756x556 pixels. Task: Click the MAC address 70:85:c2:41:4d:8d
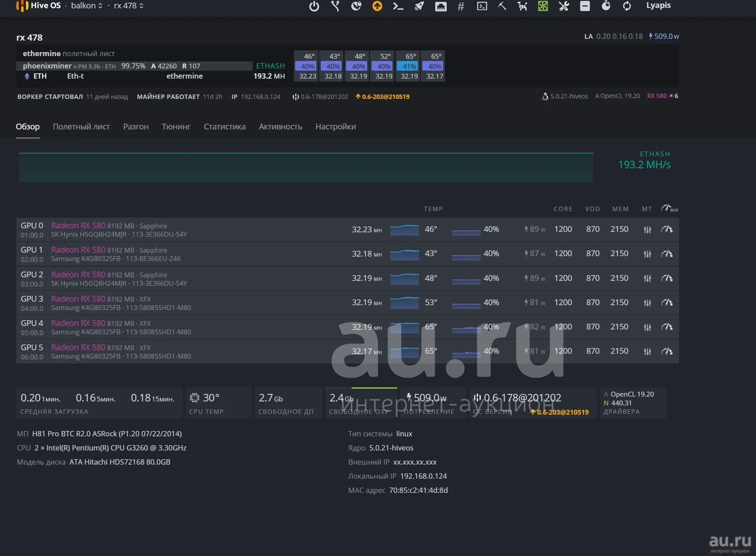point(418,490)
